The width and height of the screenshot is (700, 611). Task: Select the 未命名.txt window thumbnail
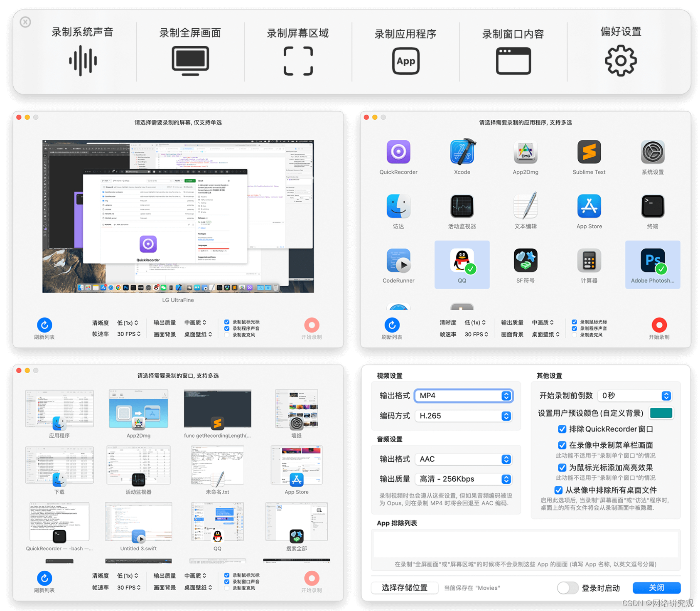pyautogui.click(x=217, y=466)
